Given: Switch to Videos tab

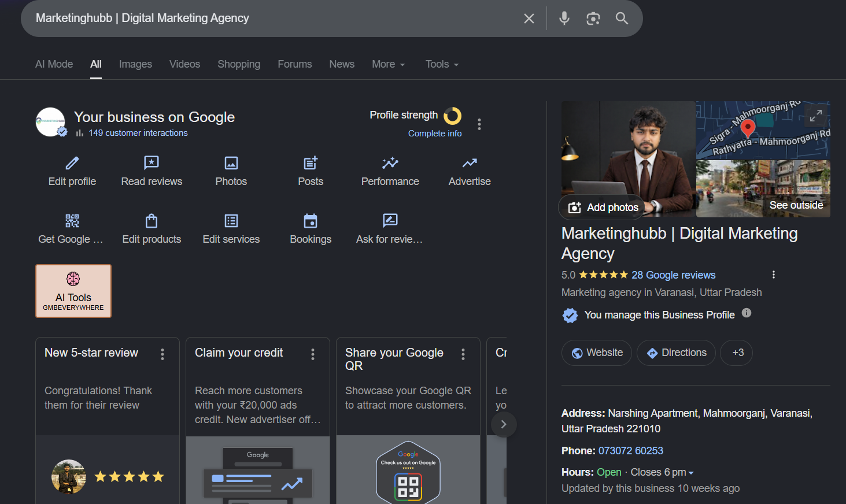Looking at the screenshot, I should pos(184,64).
